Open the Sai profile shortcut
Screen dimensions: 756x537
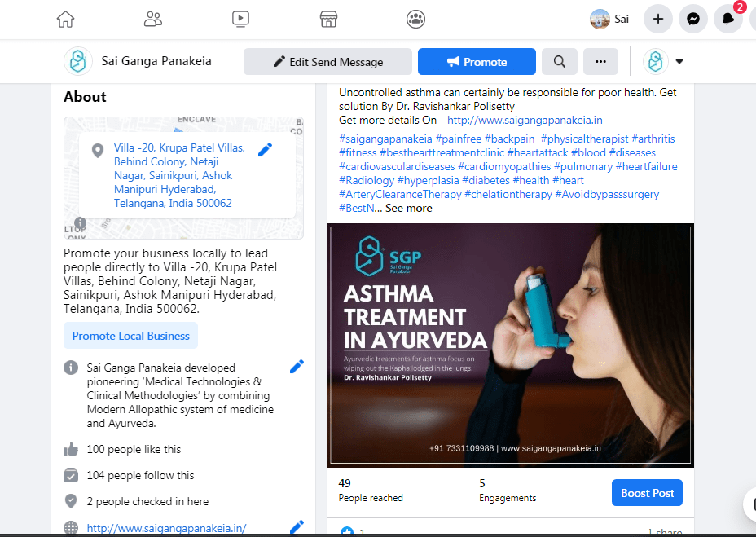click(609, 20)
